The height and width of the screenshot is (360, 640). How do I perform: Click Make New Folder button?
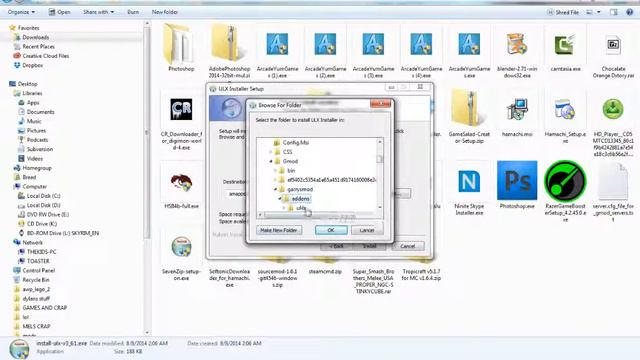click(279, 230)
